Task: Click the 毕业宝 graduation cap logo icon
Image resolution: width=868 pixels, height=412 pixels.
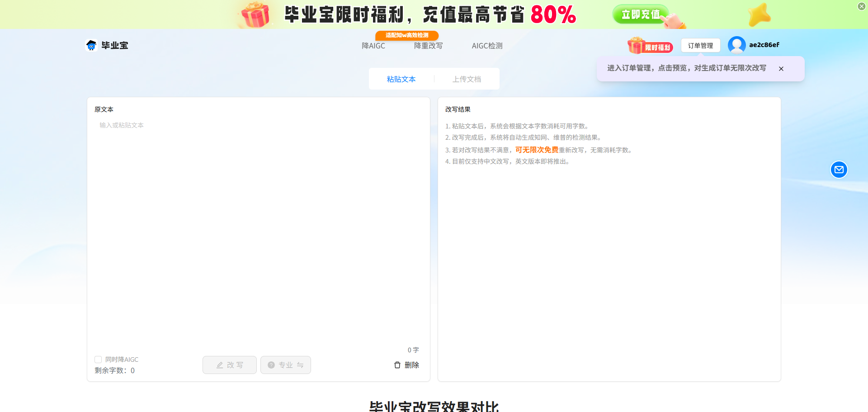Action: pyautogui.click(x=91, y=45)
